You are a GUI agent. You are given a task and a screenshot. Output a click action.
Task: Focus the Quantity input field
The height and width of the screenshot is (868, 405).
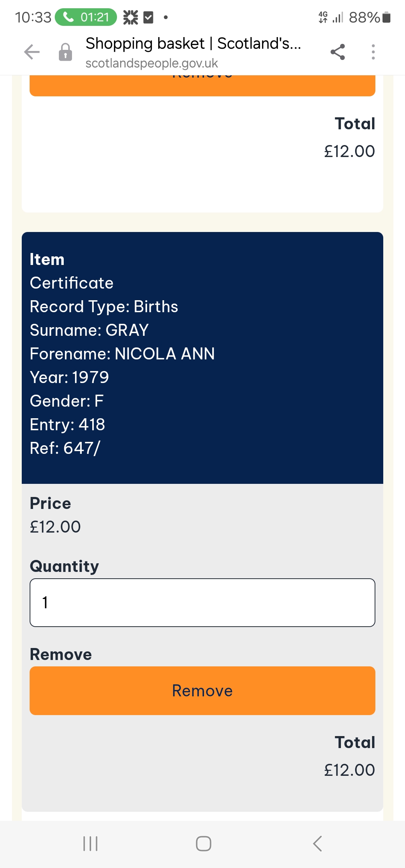tap(202, 603)
